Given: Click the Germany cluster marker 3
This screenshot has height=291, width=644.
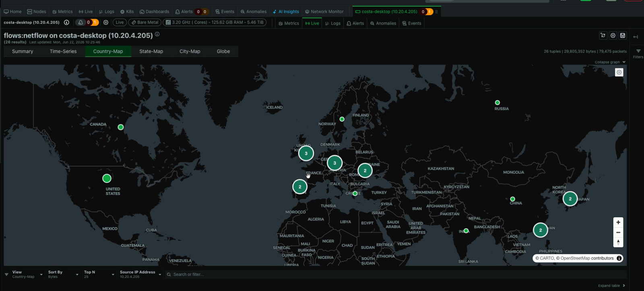Looking at the screenshot, I should pyautogui.click(x=334, y=163).
